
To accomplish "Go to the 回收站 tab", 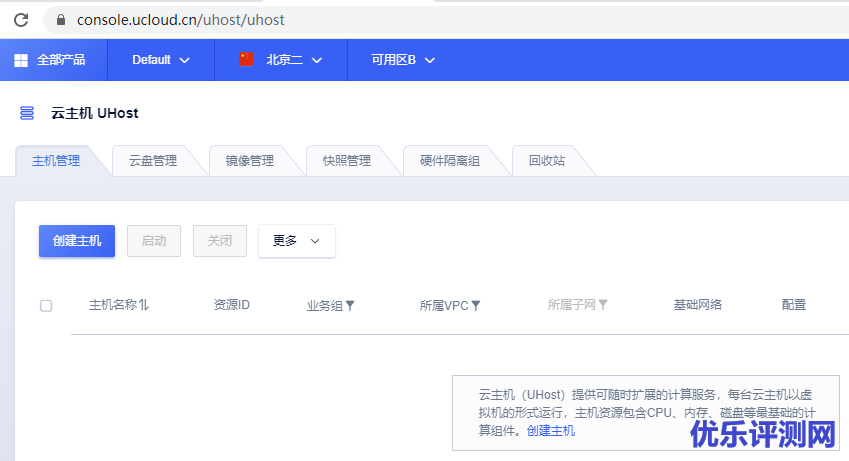I will pyautogui.click(x=546, y=161).
